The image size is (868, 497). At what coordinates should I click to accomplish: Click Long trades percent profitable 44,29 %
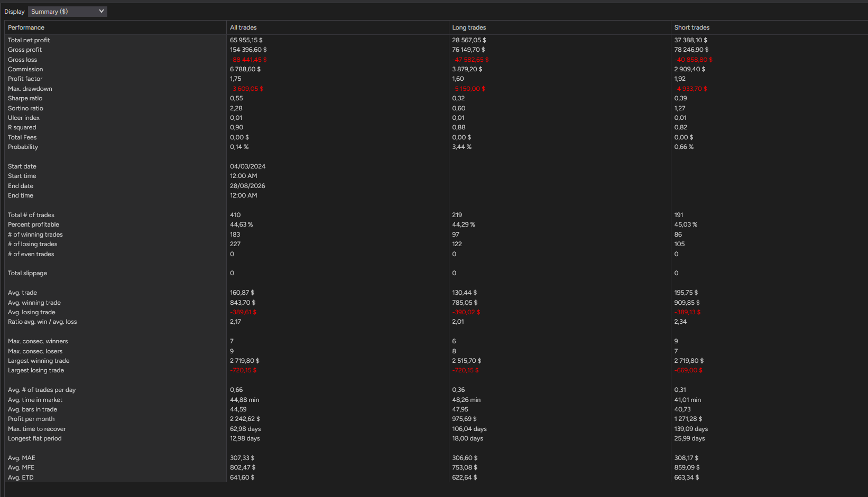click(464, 224)
